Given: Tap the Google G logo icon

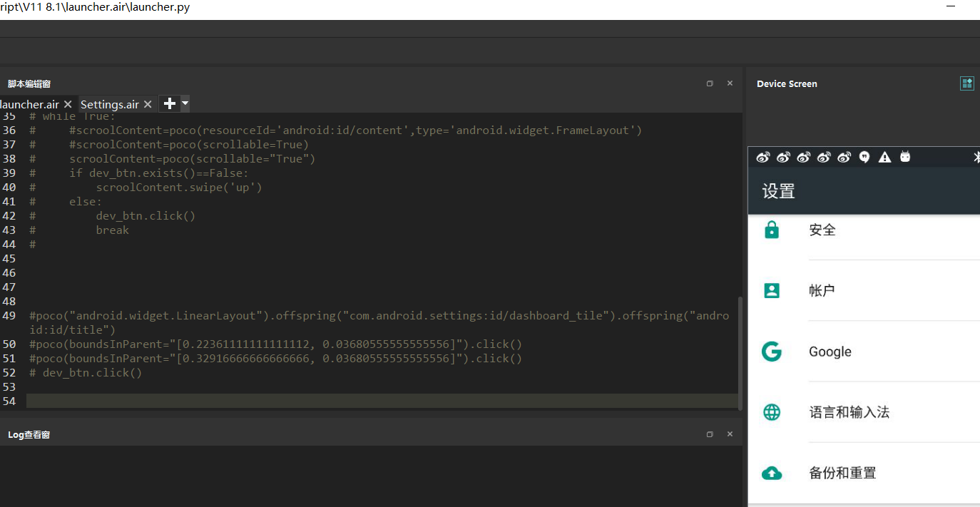Looking at the screenshot, I should pos(772,352).
